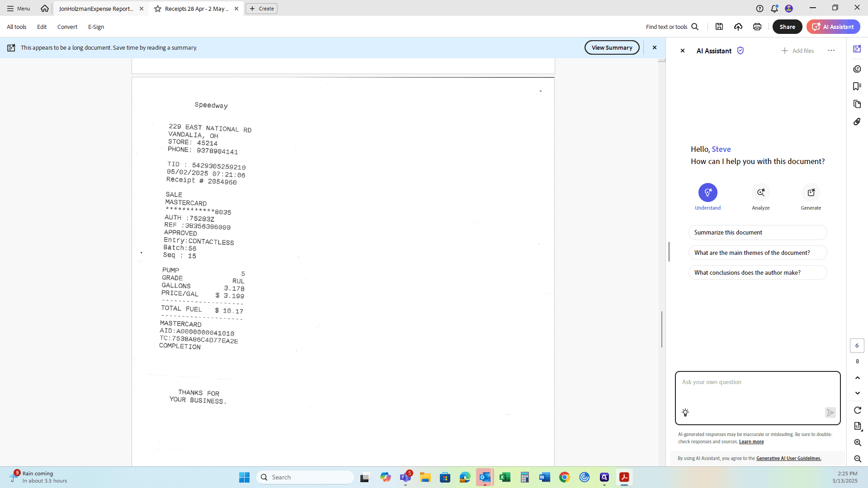Screen dimensions: 868x488
Task: Open File Explorer from taskbar
Action: [x=425, y=477]
